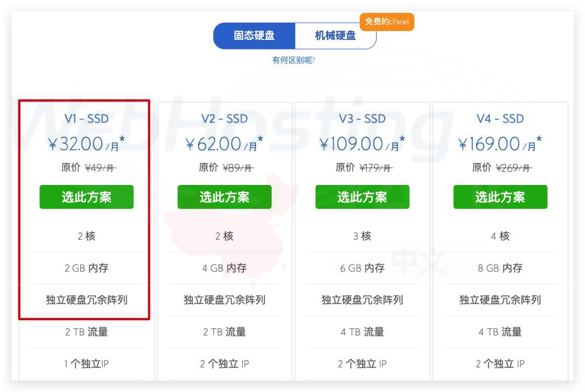Click the 3 核 feature in V3
The width and height of the screenshot is (585, 392).
(x=362, y=236)
